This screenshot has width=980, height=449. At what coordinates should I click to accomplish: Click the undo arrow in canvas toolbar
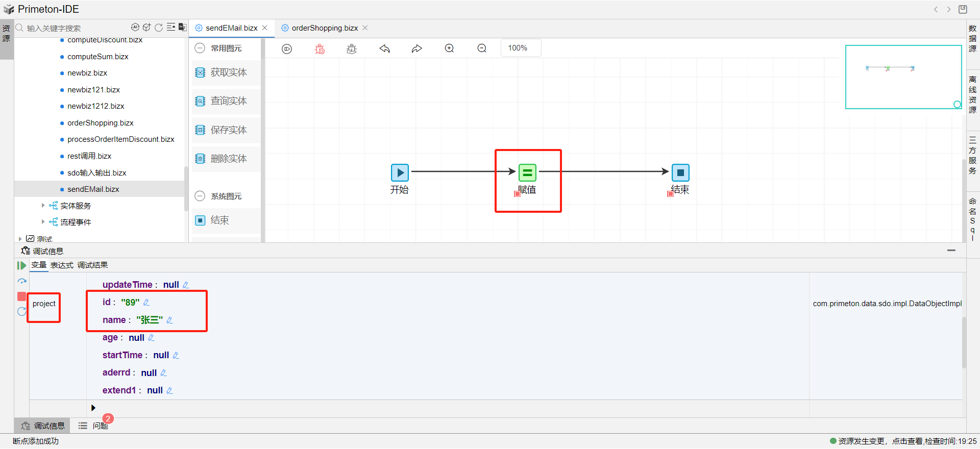point(384,49)
